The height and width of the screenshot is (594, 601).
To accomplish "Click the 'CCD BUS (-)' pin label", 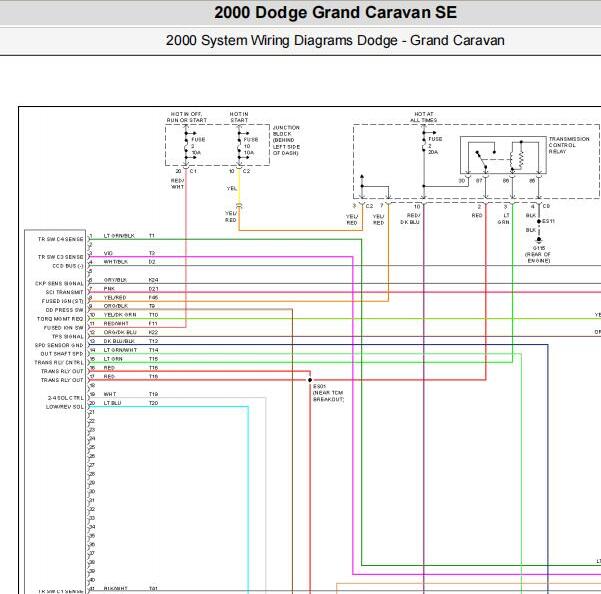I will pos(67,266).
